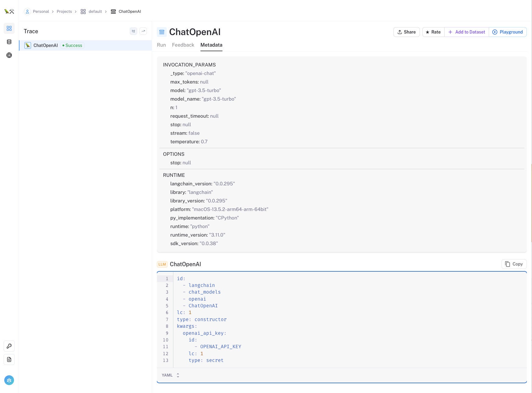Click the platform macOS value line

219,209
